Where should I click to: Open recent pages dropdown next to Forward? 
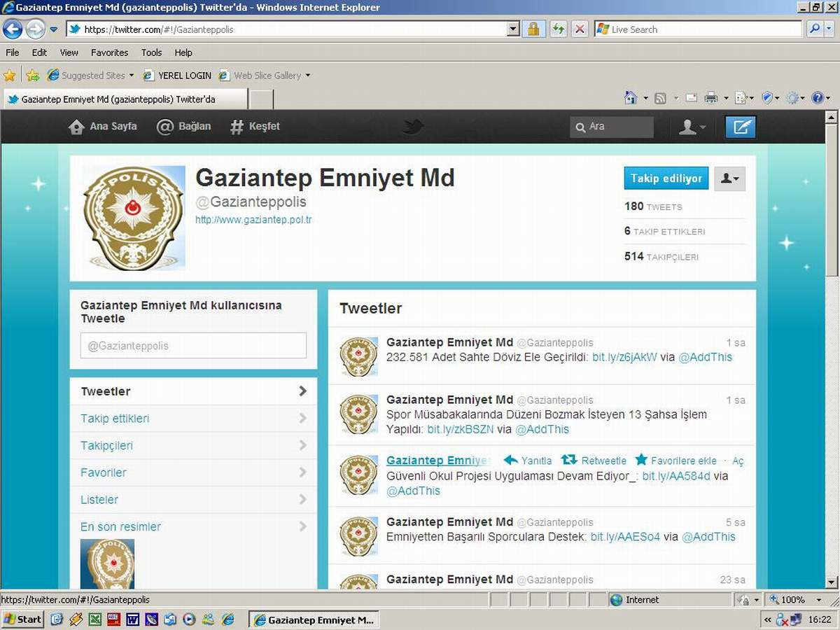[x=53, y=29]
